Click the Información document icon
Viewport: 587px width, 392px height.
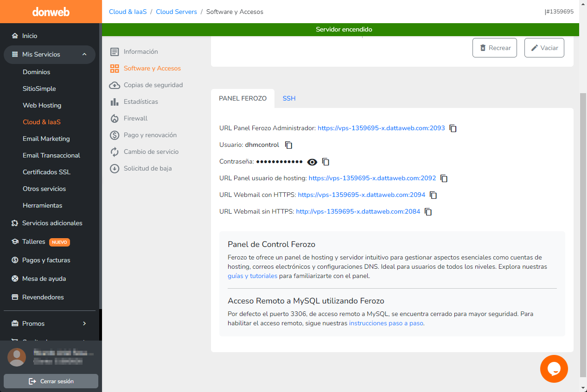115,51
